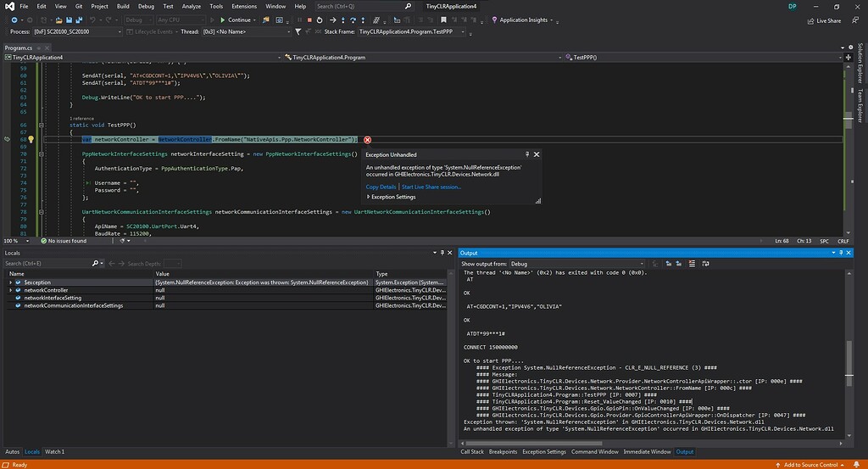Switch to the Watch 1 tab
Screen dimensions: 868x469
(x=54, y=451)
